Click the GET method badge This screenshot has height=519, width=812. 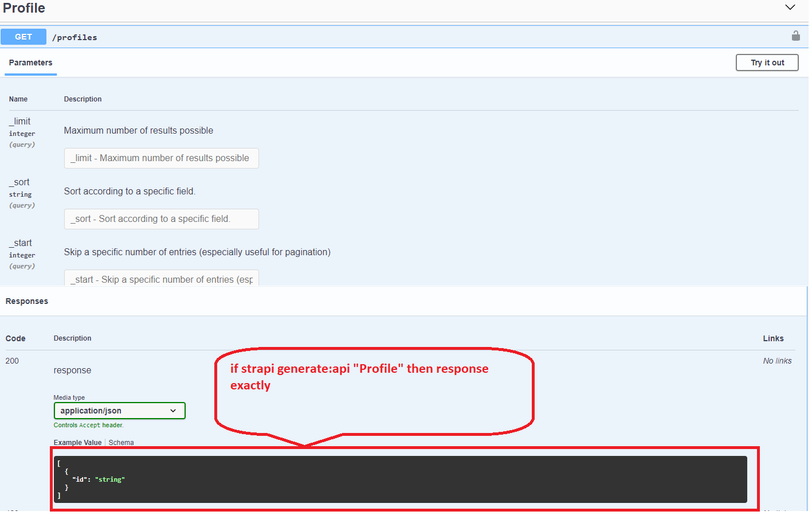coord(23,37)
